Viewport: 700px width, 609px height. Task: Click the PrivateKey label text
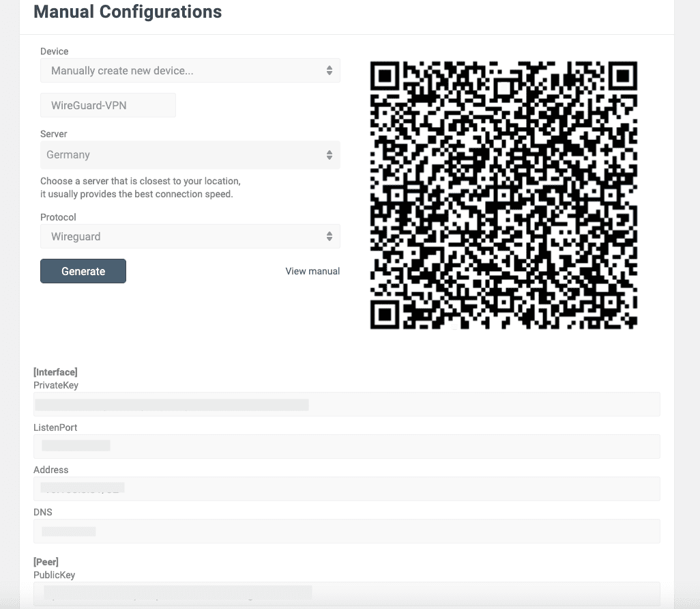point(56,385)
